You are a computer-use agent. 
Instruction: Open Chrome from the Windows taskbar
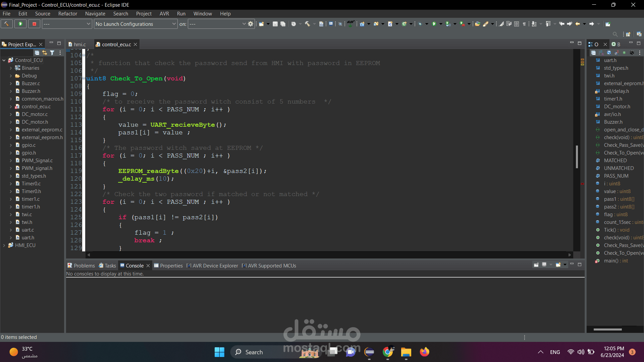point(388,352)
